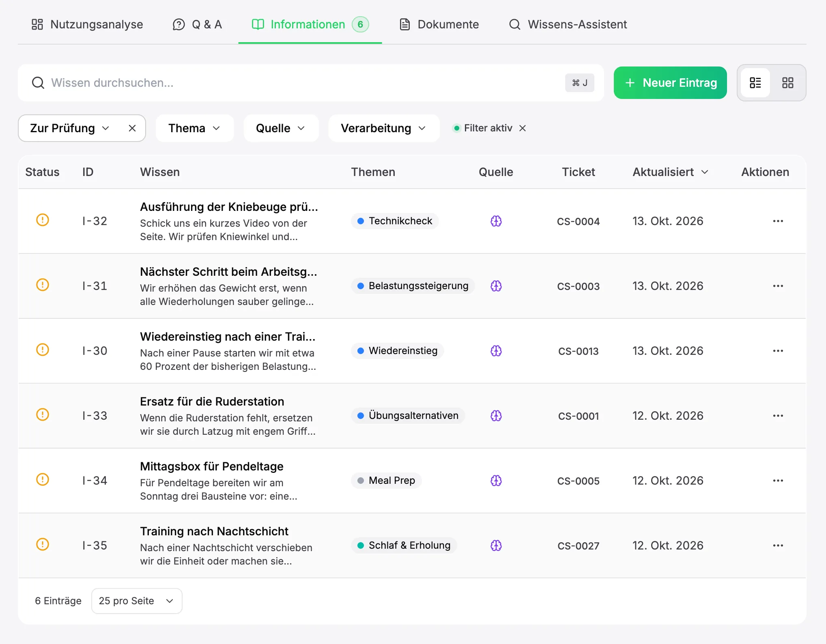Click the AI brain source icon for CS-0004
826x644 pixels.
point(496,221)
